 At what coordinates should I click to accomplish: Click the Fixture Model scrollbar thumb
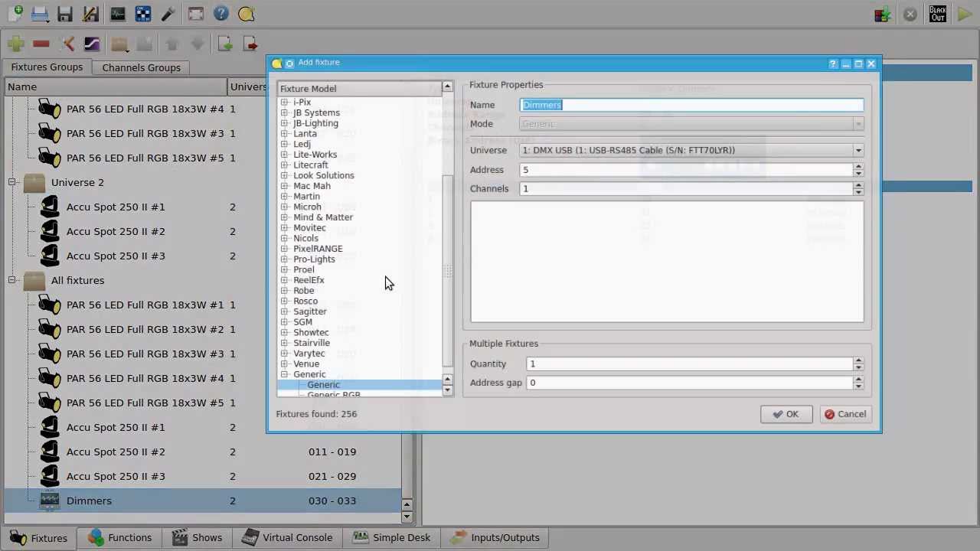coord(448,271)
